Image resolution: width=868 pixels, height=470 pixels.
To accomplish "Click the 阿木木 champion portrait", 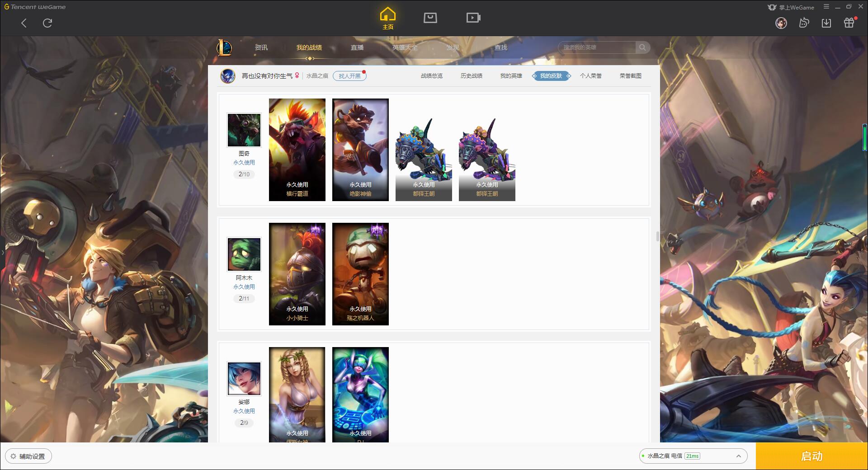I will 244,254.
